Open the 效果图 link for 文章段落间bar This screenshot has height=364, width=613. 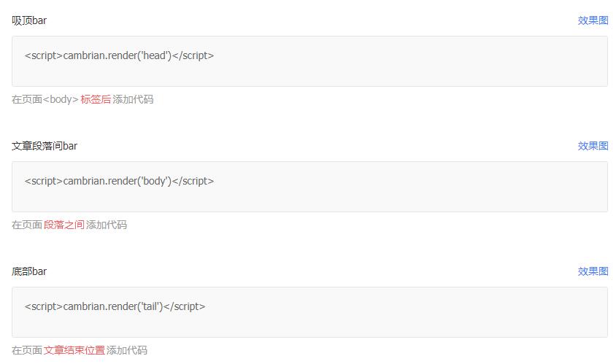593,146
